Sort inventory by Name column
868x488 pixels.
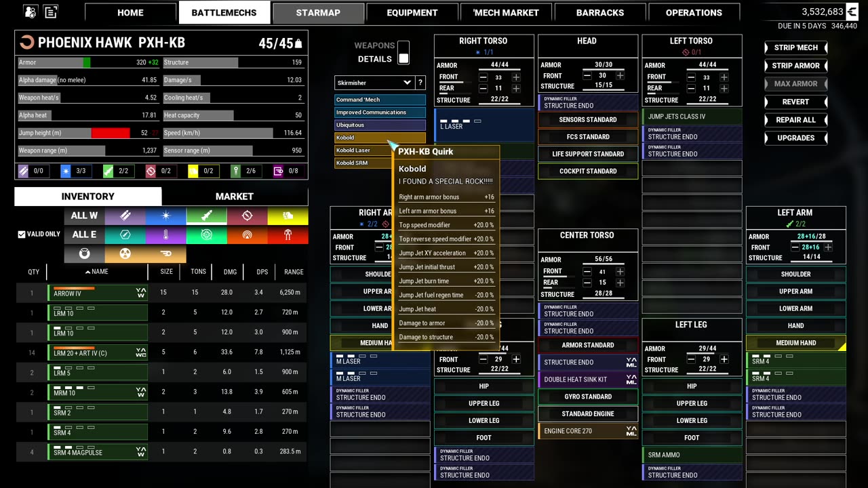(x=97, y=272)
